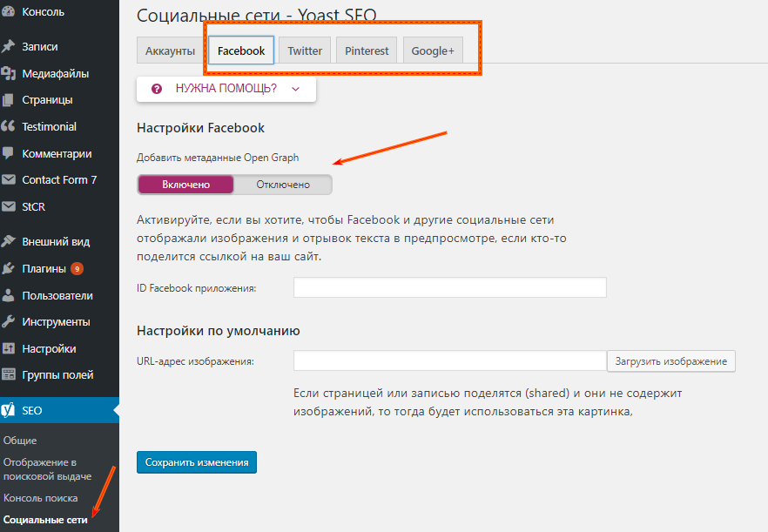The image size is (768, 532).
Task: Switch to the Аккаунты tab
Action: (170, 51)
